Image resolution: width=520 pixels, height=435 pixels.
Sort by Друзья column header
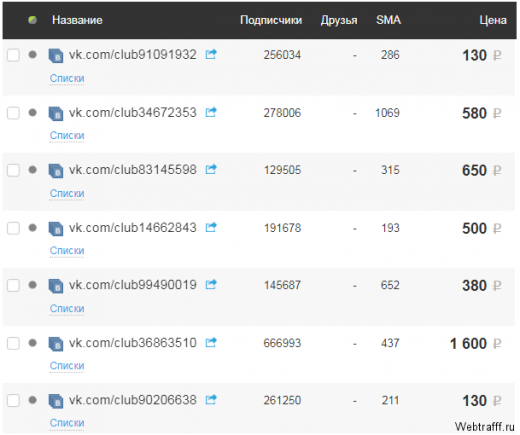pos(339,20)
